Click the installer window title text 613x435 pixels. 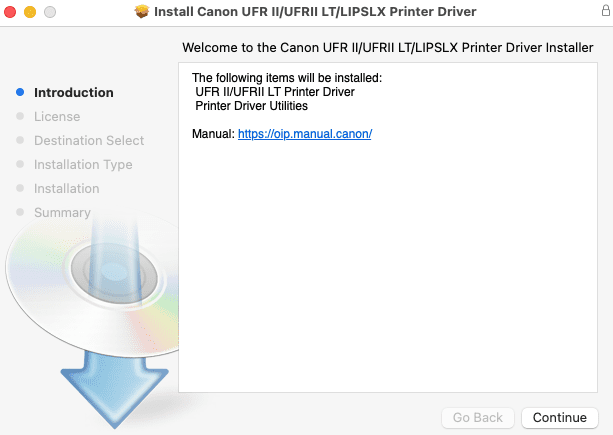[x=315, y=11]
